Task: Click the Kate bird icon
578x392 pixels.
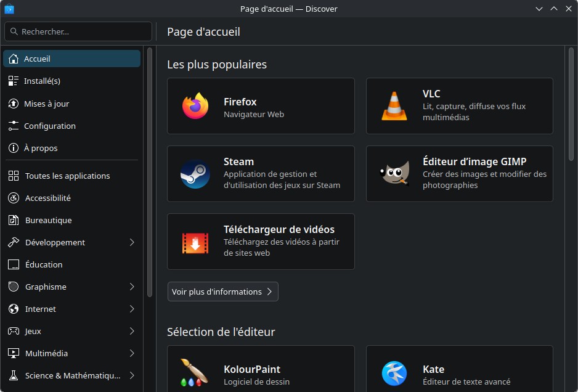Action: [394, 373]
